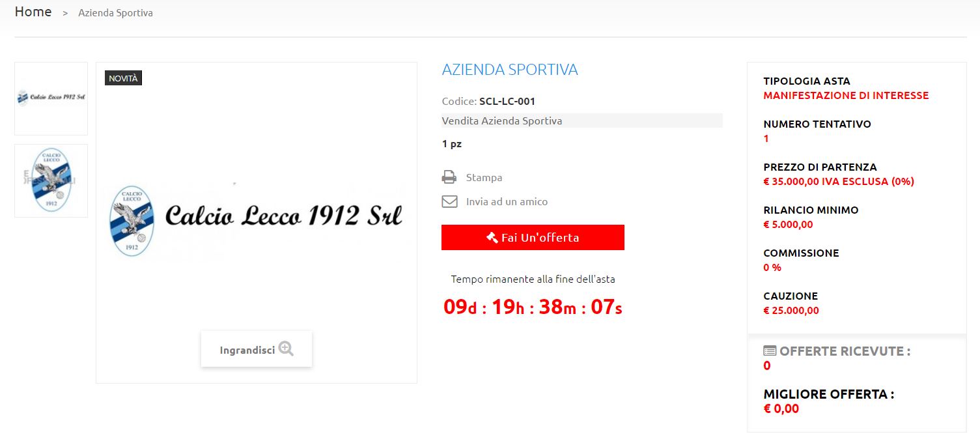
Task: Select the Calcio Lecco crest thumbnail
Action: (51, 180)
